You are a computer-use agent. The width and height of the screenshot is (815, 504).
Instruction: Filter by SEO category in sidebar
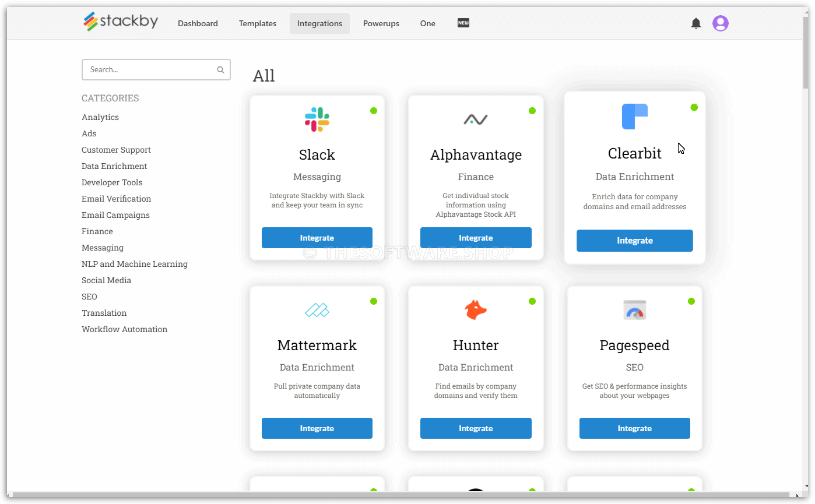[x=89, y=297]
